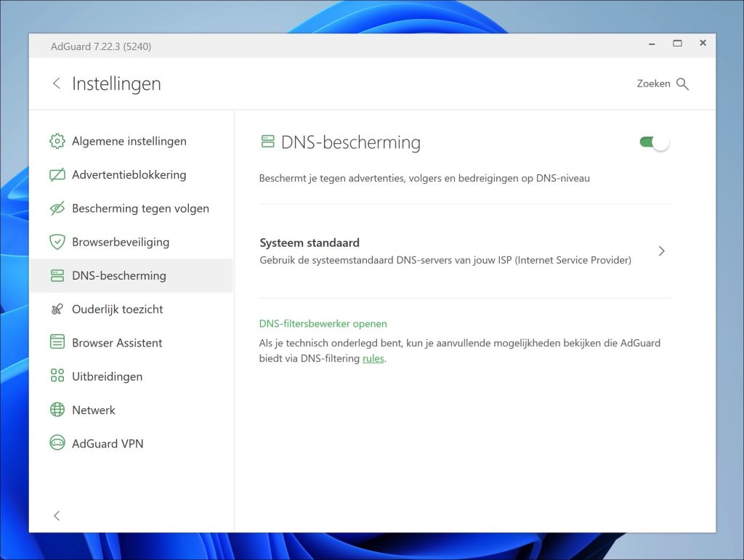
Task: Collapse the sidebar with the bottom-left chevron
Action: click(57, 516)
